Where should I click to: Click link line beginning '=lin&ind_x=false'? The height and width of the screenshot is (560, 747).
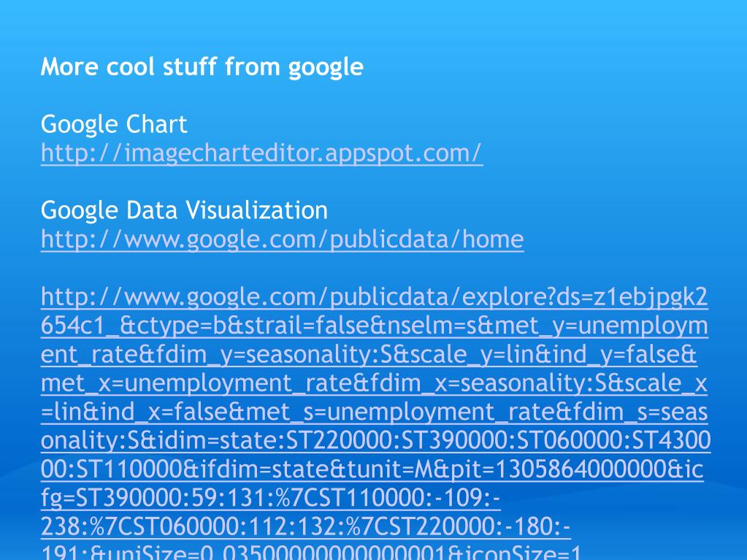click(375, 412)
